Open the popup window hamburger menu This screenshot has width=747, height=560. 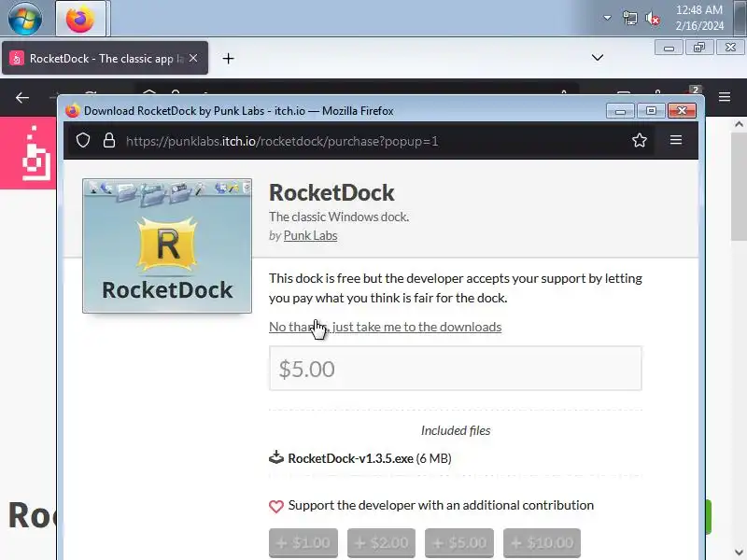(x=675, y=140)
